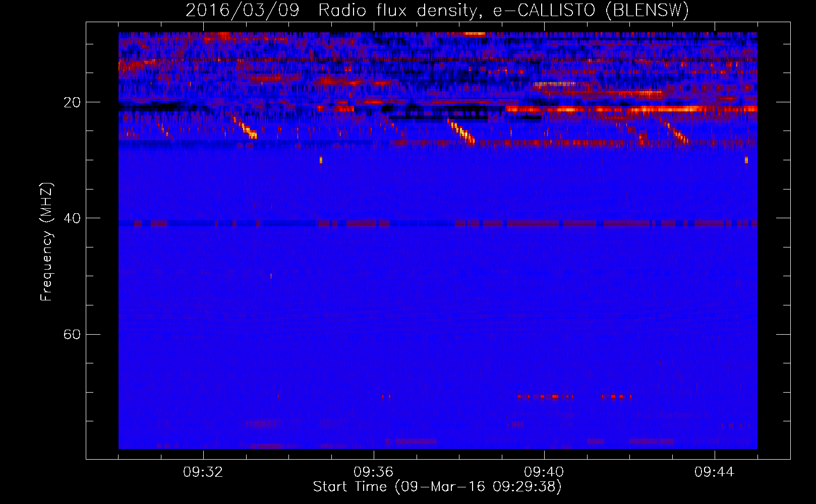Click the 'Frequency (MHZ)' axis label
This screenshot has width=816, height=504.
click(46, 242)
